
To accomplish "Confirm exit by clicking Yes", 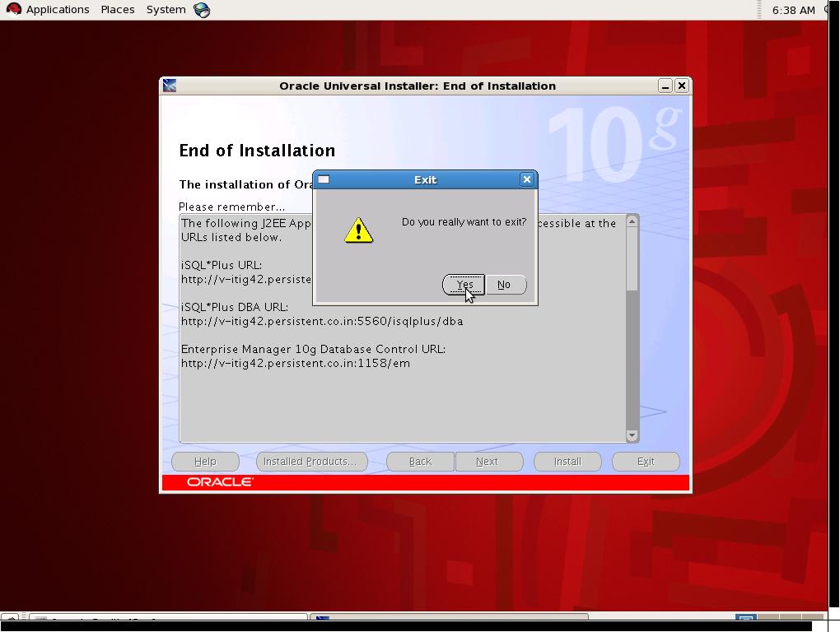I will coord(464,285).
